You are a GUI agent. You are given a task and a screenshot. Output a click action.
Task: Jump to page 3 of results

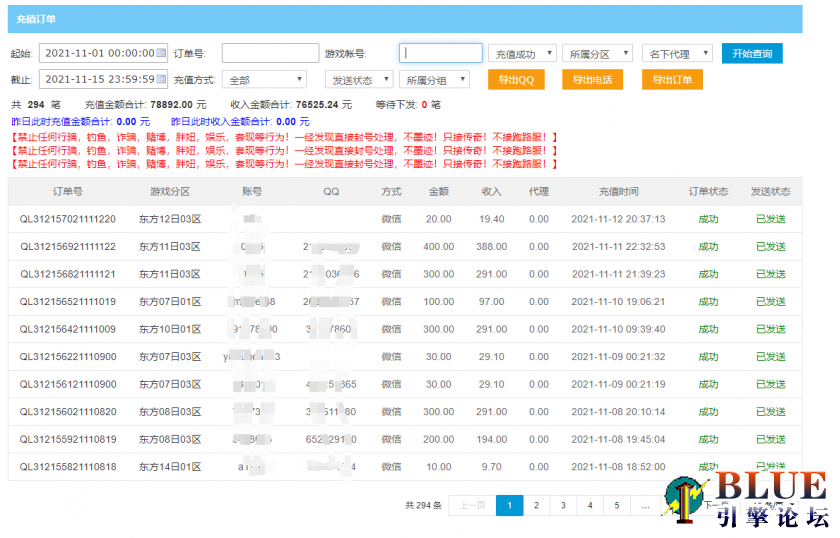[x=563, y=506]
